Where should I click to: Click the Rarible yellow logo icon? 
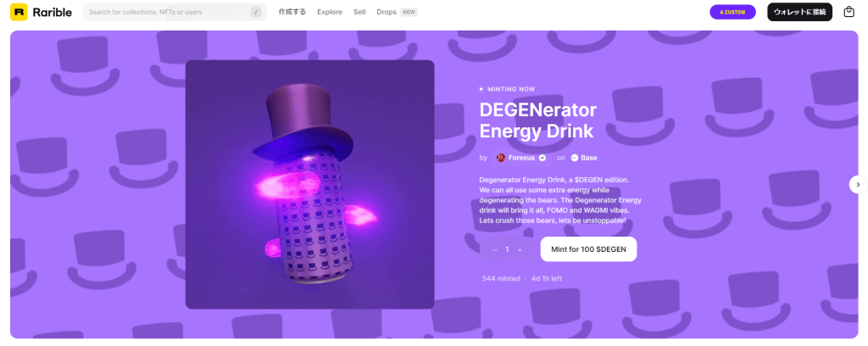[19, 12]
